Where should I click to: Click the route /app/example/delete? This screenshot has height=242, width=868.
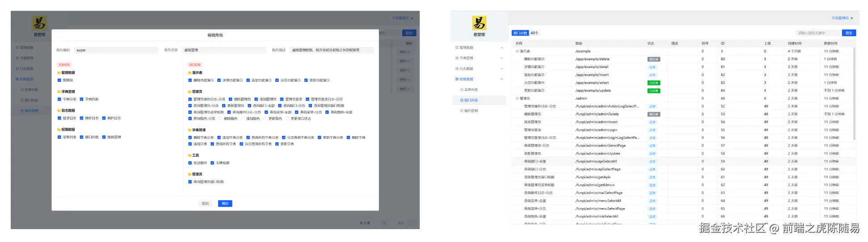592,59
